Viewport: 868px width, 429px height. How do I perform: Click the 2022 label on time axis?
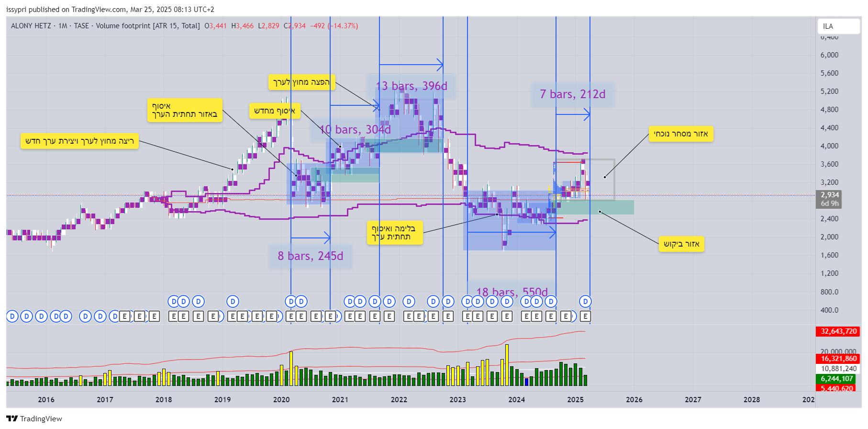coord(399,400)
